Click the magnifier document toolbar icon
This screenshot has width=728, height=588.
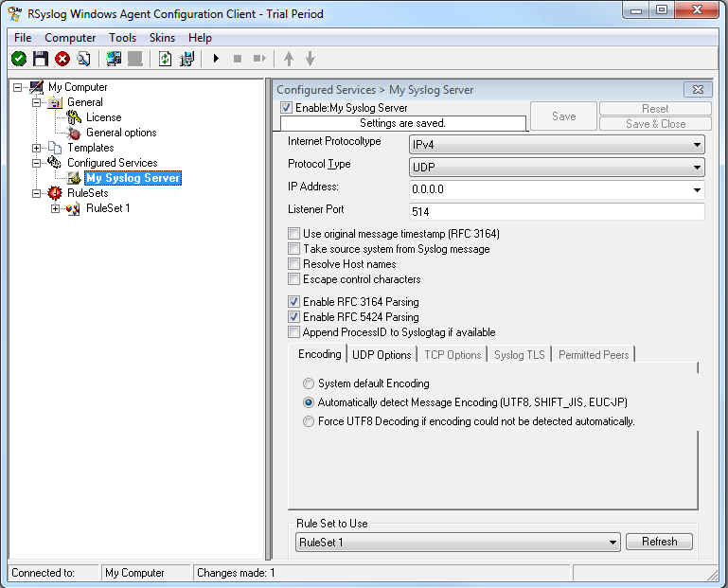(83, 59)
